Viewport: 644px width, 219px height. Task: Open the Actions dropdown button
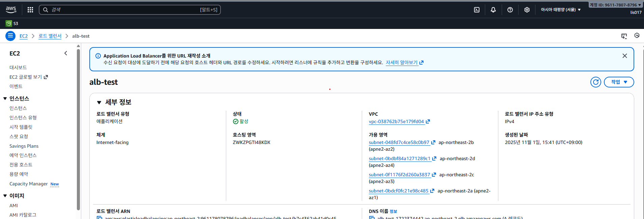619,82
